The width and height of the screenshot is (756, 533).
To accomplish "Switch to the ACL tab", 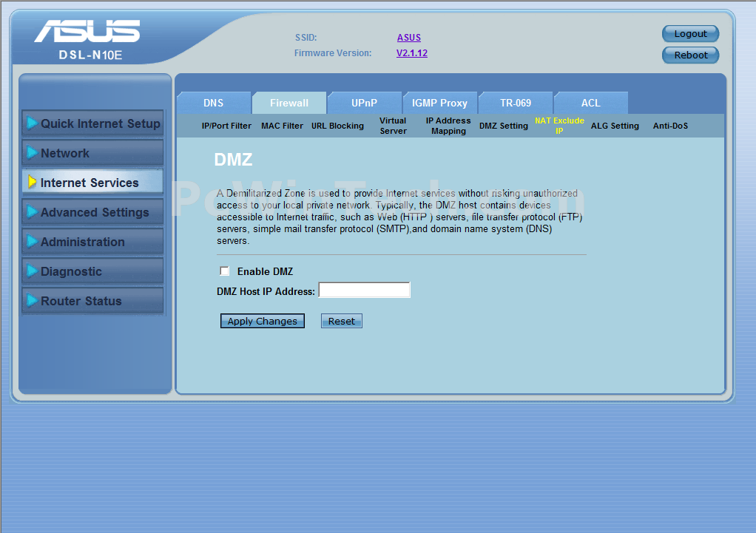I will pyautogui.click(x=590, y=103).
